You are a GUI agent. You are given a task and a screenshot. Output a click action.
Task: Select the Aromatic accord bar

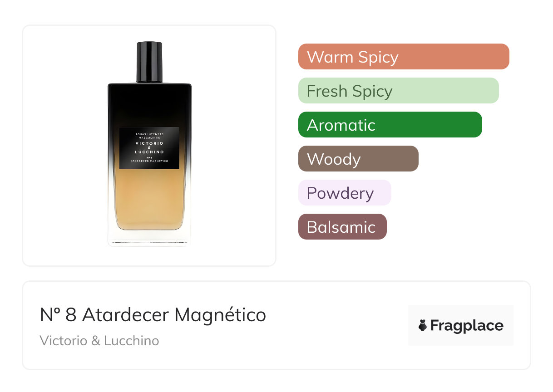[390, 125]
